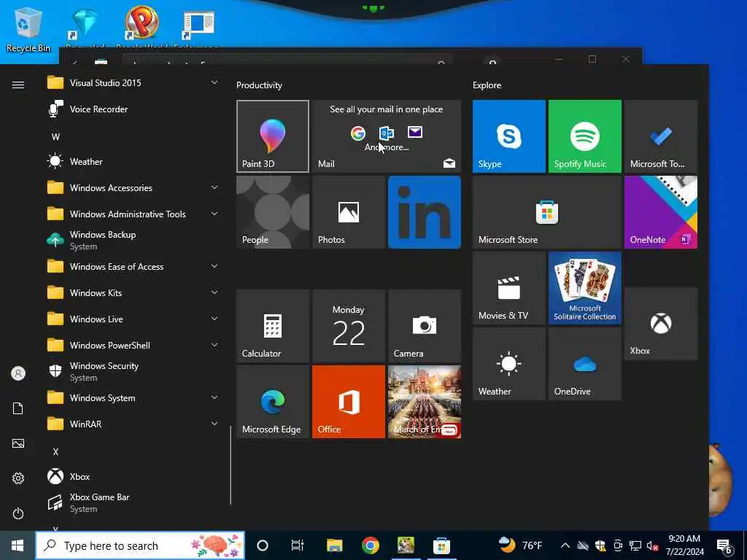
Task: Click the Power button in Start sidebar
Action: click(x=18, y=513)
